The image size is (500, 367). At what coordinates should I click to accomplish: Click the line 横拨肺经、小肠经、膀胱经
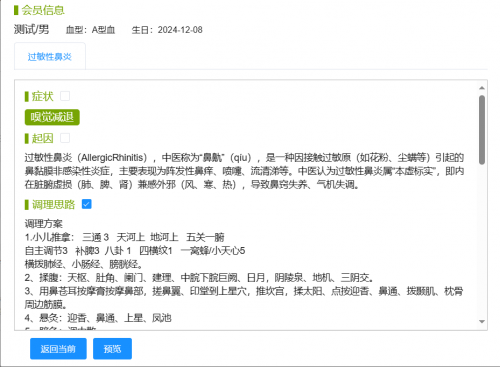tap(84, 264)
